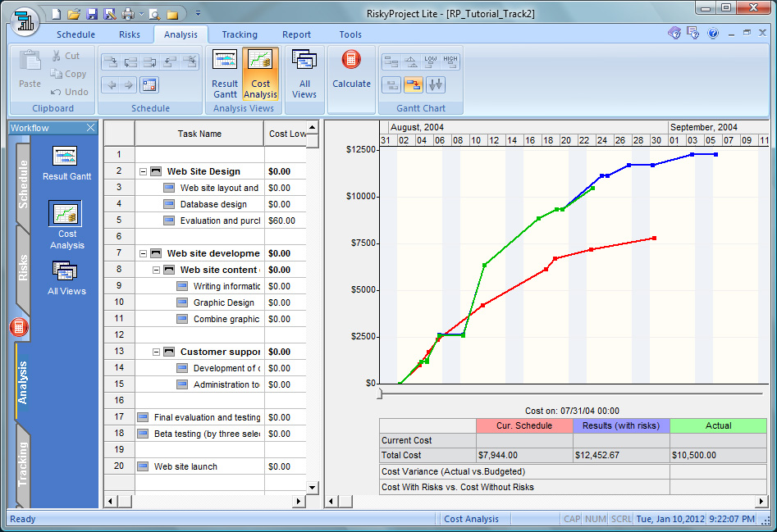
Task: Click the Cur. Schedule red legend header
Action: pyautogui.click(x=524, y=425)
